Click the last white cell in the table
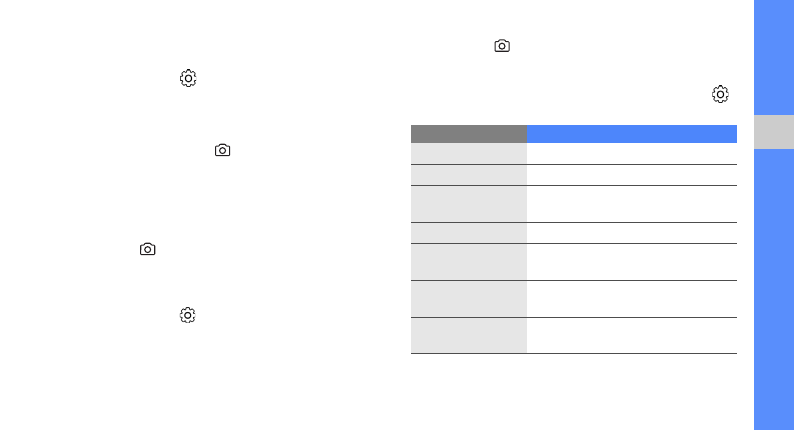The width and height of the screenshot is (794, 430). click(x=632, y=336)
